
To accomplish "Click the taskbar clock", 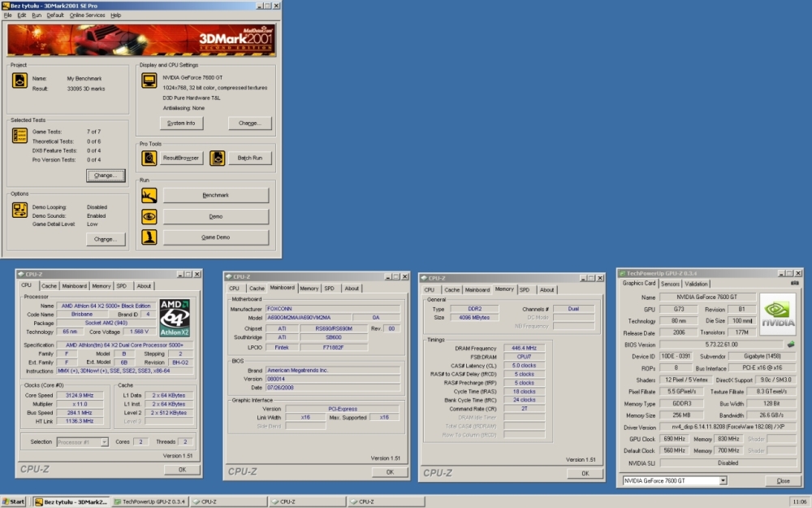I will click(x=800, y=501).
